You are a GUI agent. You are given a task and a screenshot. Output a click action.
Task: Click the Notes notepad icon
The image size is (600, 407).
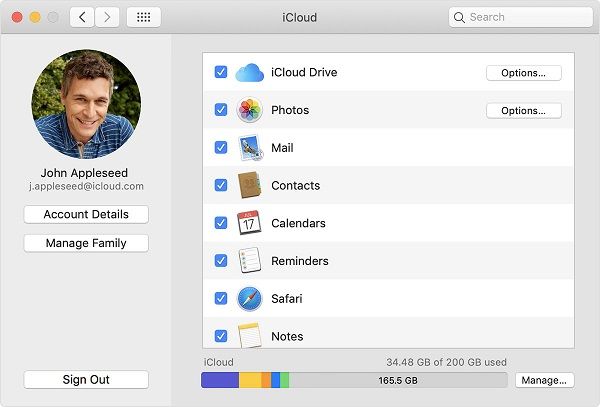click(249, 335)
